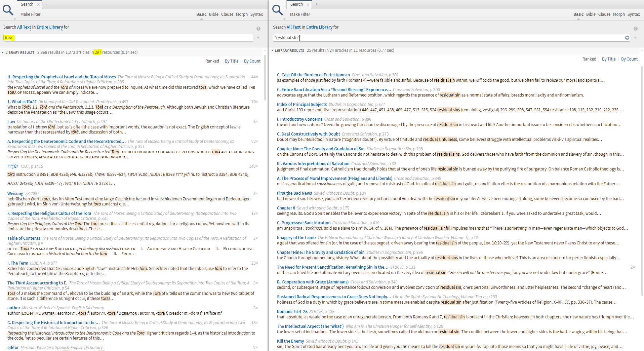
Task: Open the "author" Spanish-English Dictionary result
Action: pos(14,308)
